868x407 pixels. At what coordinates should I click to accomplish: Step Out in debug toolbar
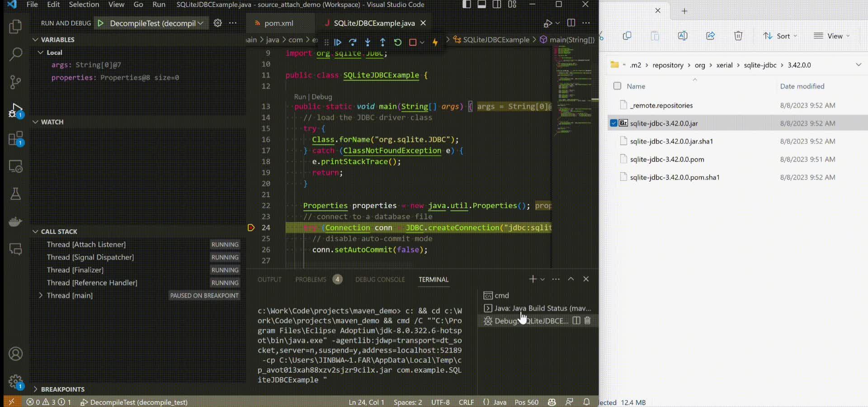click(x=382, y=42)
